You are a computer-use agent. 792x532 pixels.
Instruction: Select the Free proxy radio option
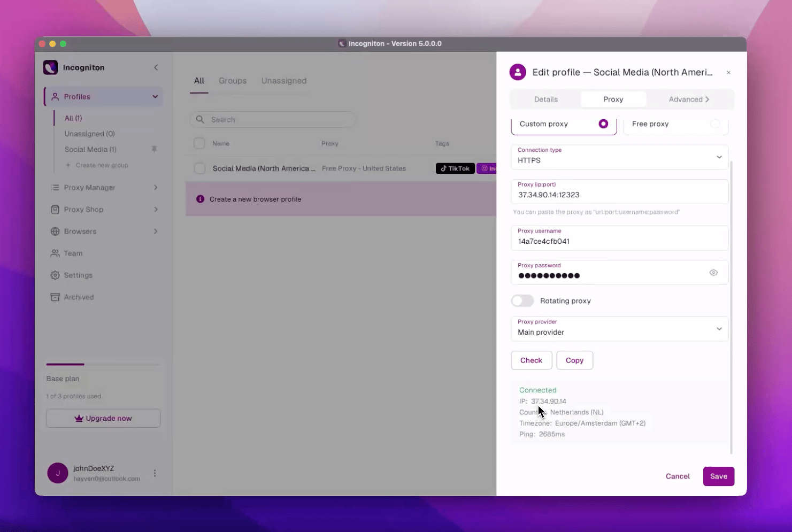click(715, 124)
